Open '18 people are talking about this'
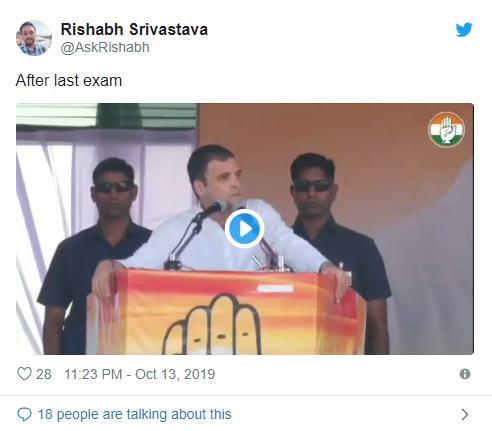This screenshot has height=431, width=492. pyautogui.click(x=134, y=414)
